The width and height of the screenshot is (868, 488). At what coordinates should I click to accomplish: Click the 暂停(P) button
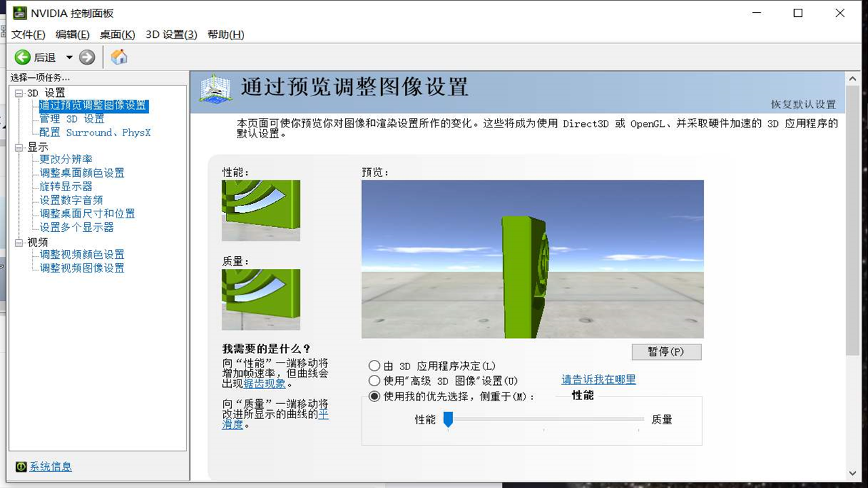(667, 352)
